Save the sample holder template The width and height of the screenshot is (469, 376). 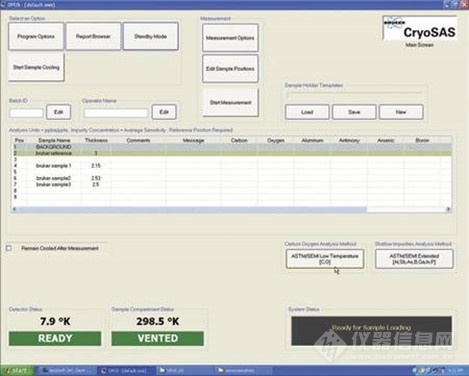(x=354, y=112)
